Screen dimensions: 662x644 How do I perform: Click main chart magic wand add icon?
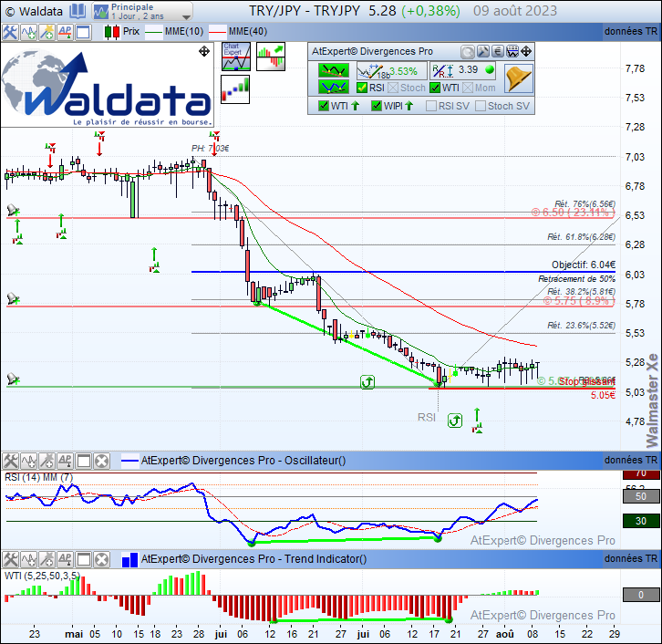pos(47,32)
